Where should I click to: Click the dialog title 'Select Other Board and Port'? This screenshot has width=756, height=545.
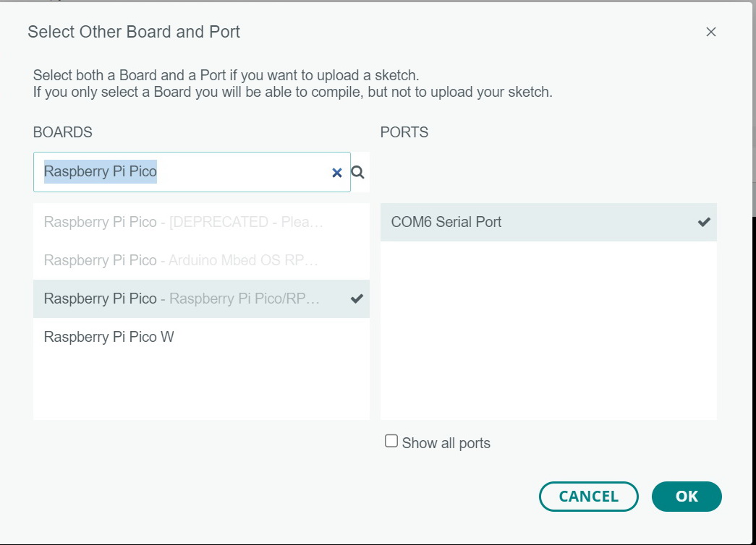pyautogui.click(x=134, y=32)
